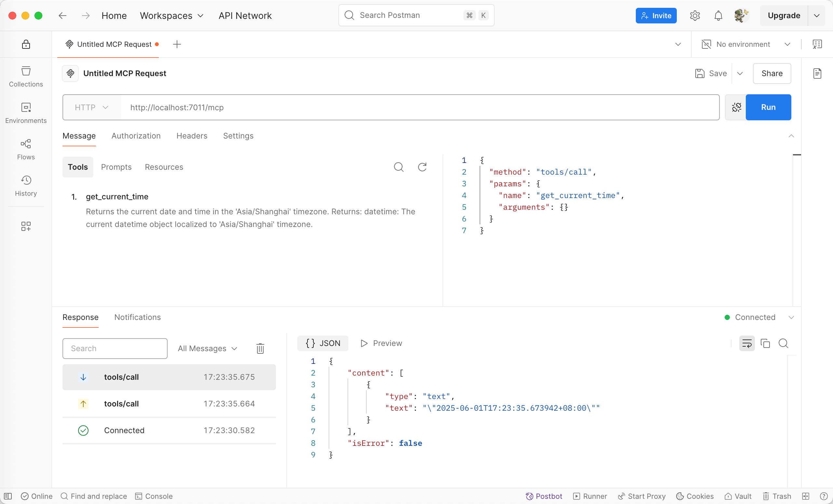Go to Home in the header
The image size is (833, 504).
pos(114,16)
